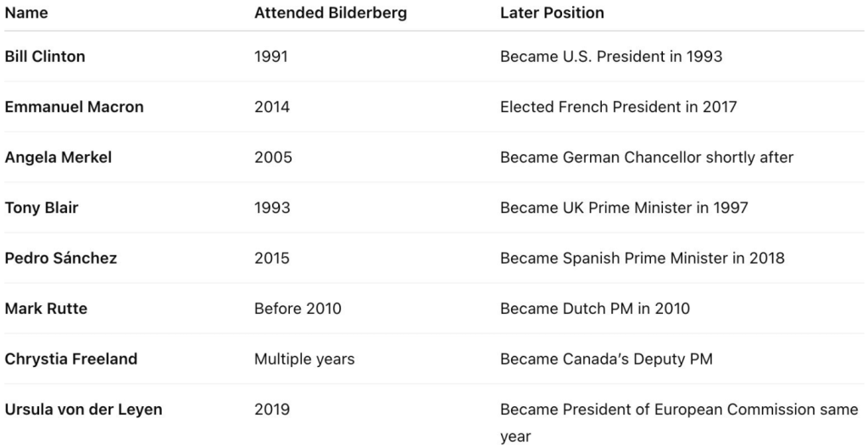Select the Emmanuel Macron name cell
868x446 pixels.
(x=75, y=107)
